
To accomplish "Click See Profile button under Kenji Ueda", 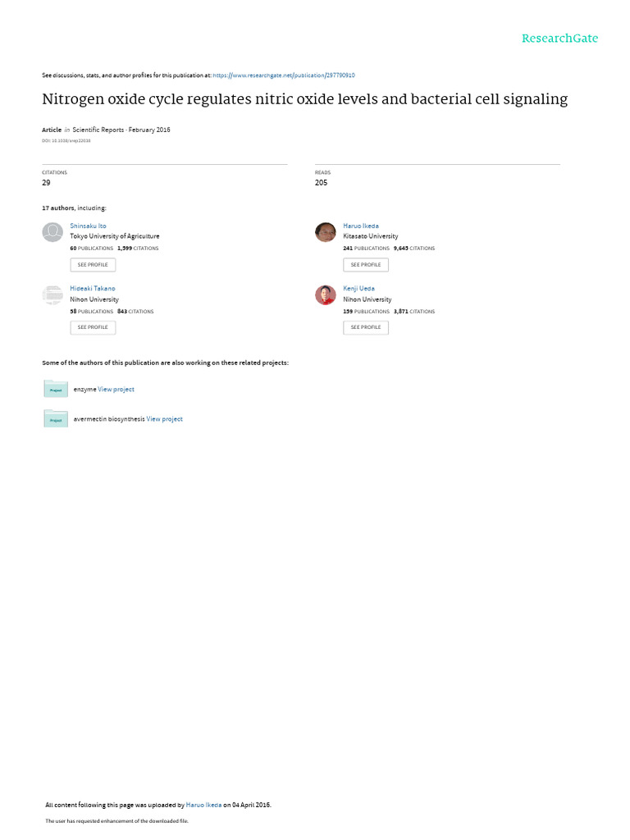I will 366,327.
